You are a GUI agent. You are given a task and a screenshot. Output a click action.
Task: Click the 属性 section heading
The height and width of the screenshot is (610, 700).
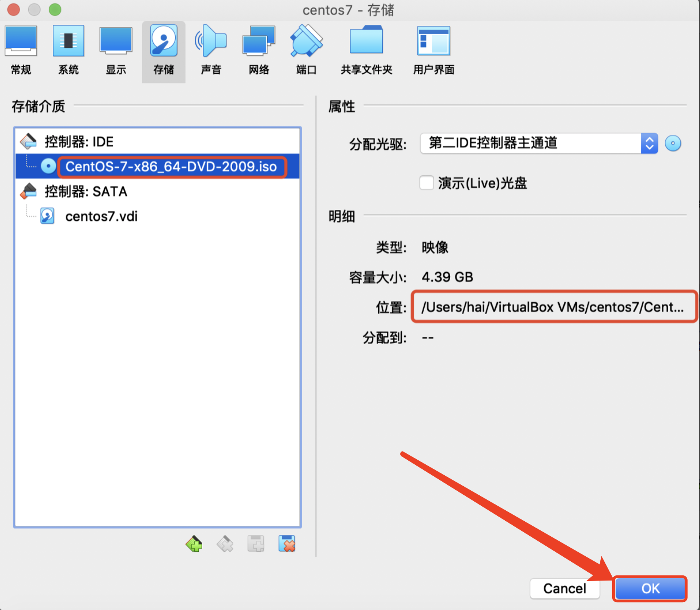coord(342,107)
